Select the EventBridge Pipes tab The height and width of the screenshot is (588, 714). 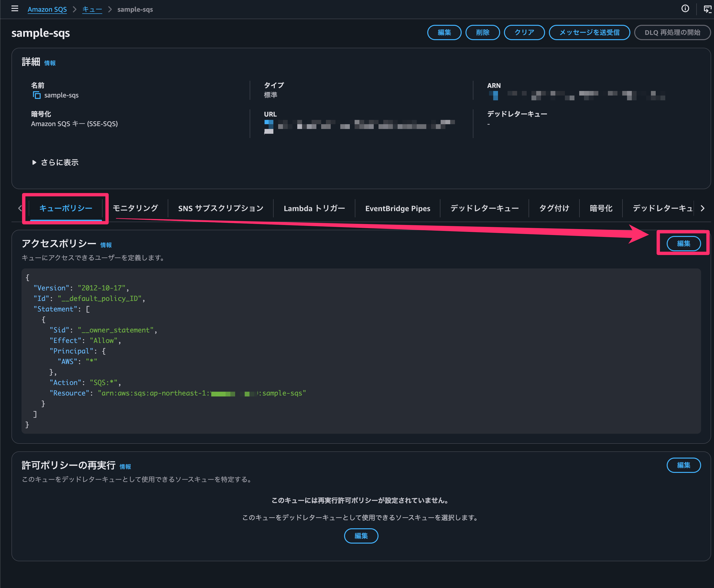(x=397, y=208)
